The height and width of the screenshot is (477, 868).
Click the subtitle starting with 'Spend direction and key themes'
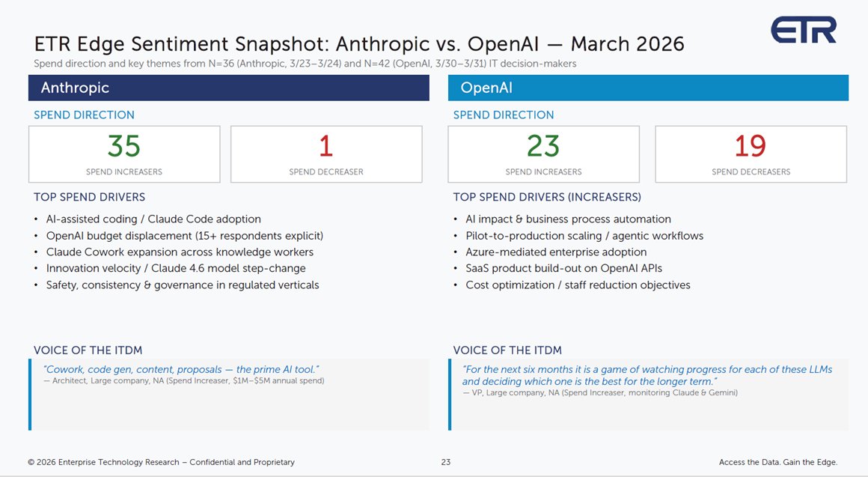305,64
